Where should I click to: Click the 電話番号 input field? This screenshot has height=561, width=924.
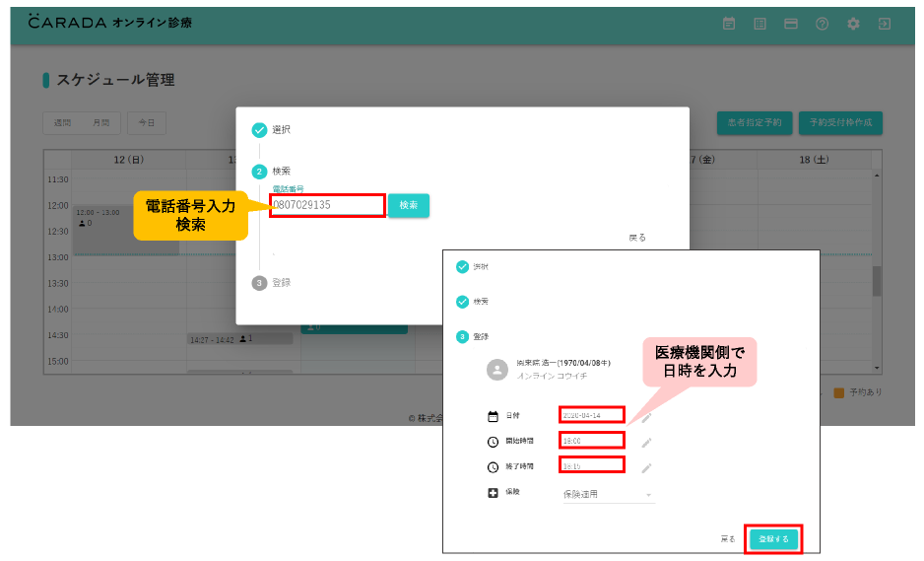pyautogui.click(x=327, y=205)
